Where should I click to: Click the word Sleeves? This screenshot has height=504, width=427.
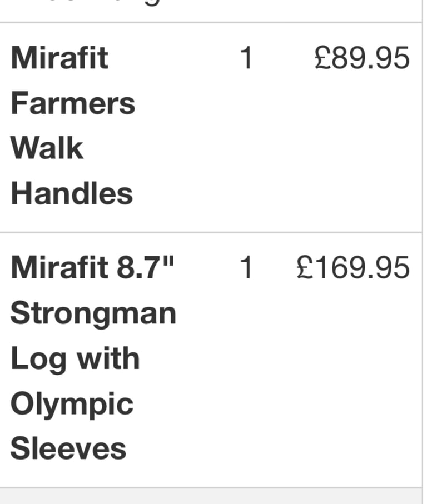68,448
